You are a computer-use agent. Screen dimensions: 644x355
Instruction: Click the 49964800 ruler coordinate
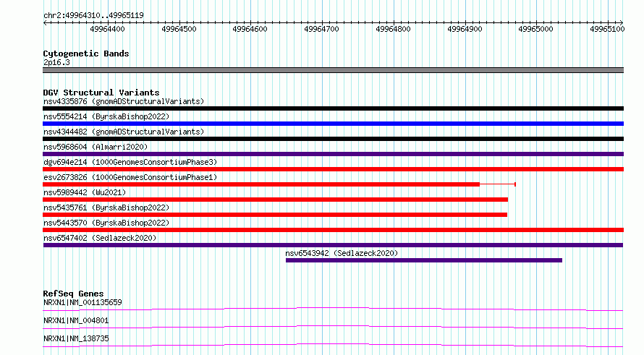[393, 29]
